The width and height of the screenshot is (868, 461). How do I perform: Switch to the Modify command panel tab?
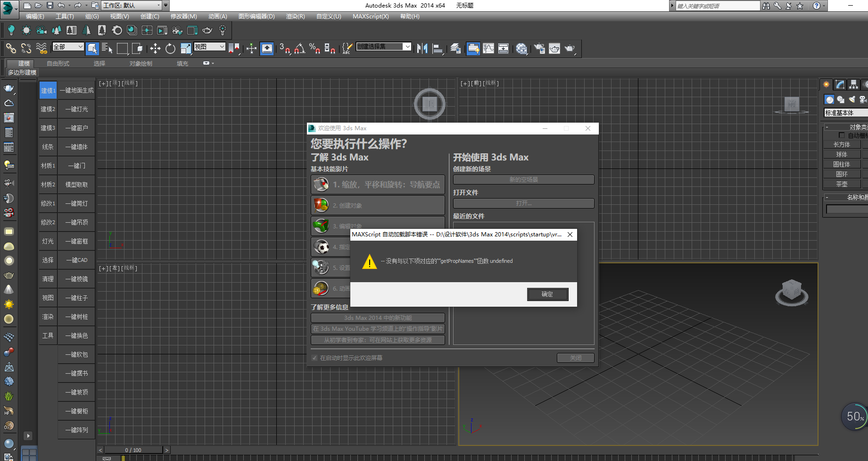840,84
